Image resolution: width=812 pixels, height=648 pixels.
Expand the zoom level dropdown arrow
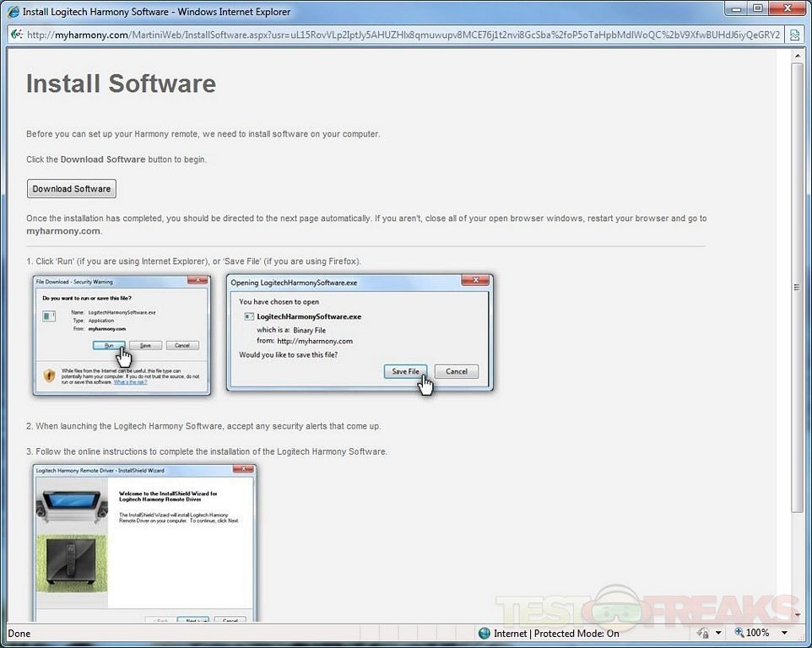coord(785,633)
